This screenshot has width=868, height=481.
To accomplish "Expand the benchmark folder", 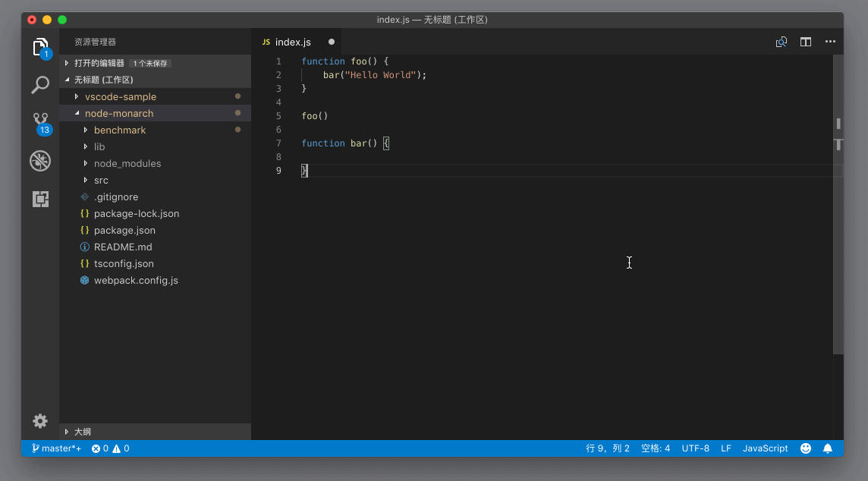I will point(119,130).
